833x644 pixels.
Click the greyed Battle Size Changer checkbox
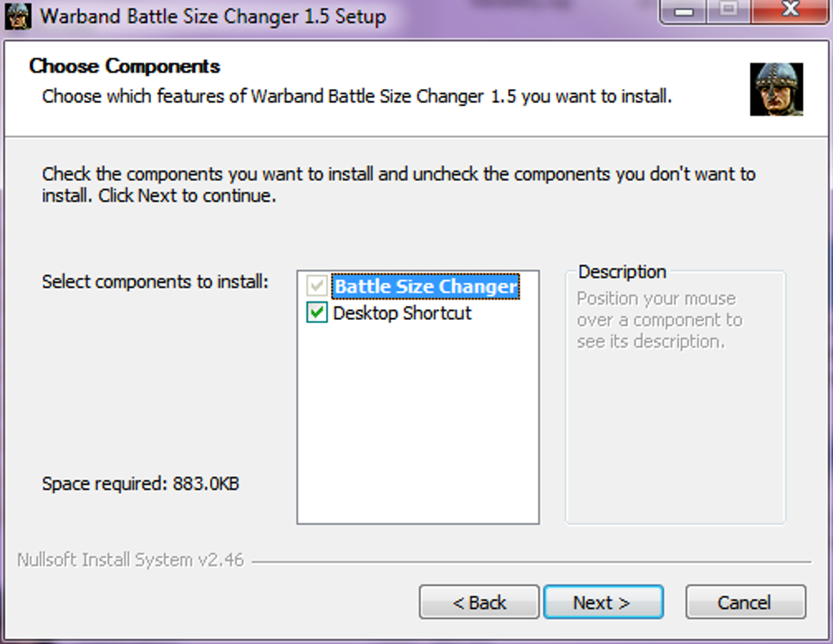point(317,286)
